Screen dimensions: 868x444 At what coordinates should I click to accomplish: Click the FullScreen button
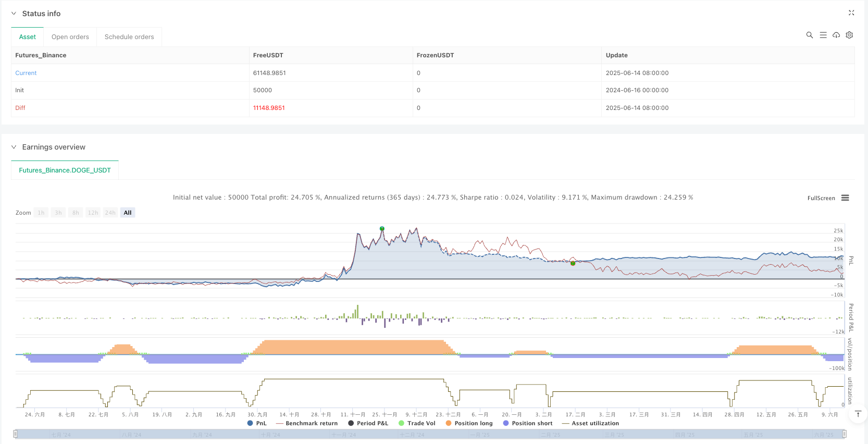point(821,198)
